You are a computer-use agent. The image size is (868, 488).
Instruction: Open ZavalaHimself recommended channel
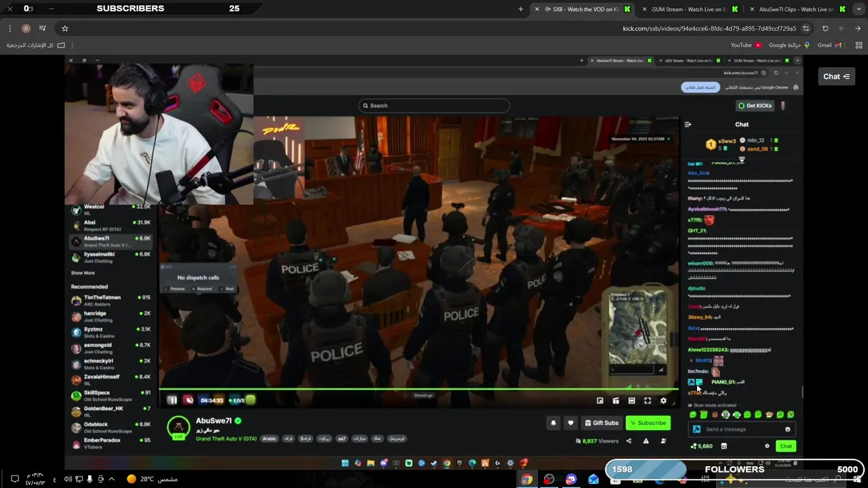pos(111,380)
